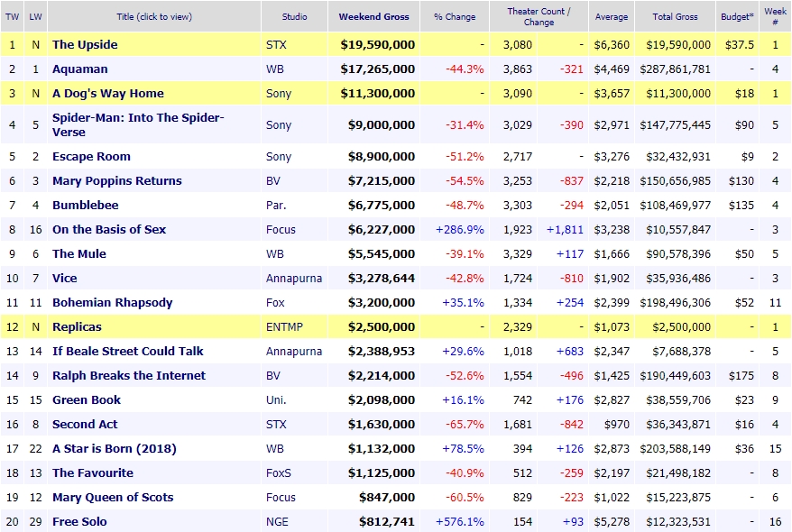Sort by Budget* column header
This screenshot has width=792, height=532.
click(x=737, y=16)
